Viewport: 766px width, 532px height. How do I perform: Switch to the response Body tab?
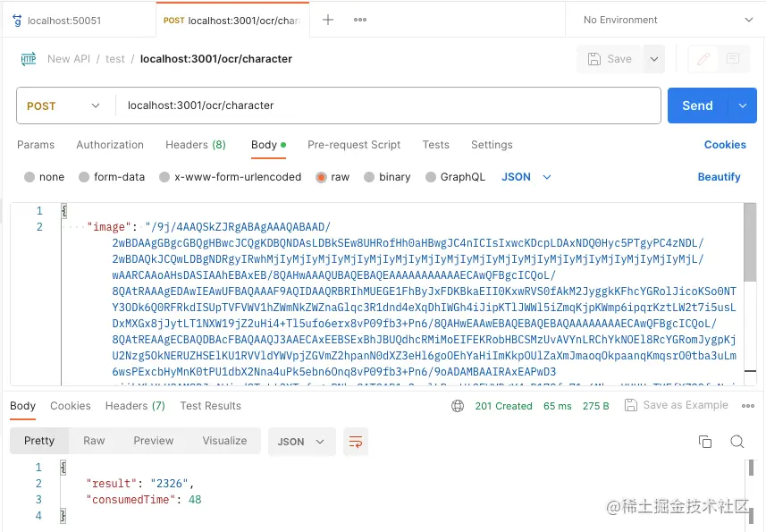coord(22,405)
